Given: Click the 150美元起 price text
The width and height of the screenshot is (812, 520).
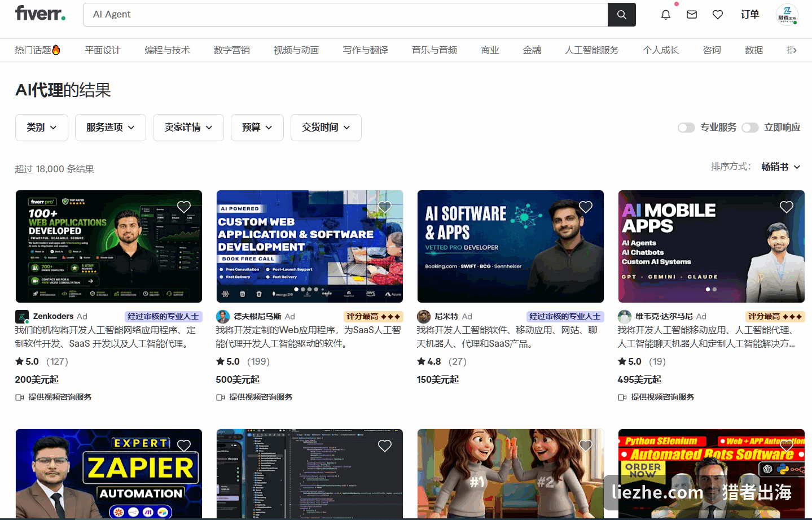Looking at the screenshot, I should [438, 380].
